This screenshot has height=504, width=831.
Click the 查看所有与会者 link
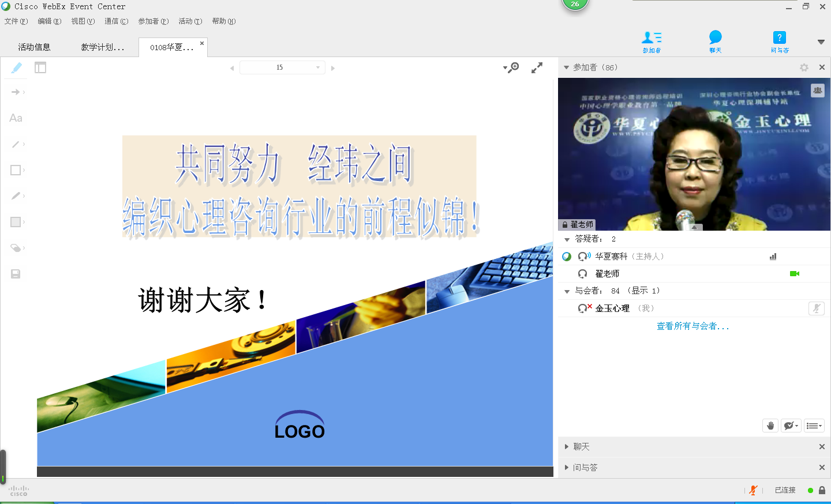coord(692,326)
